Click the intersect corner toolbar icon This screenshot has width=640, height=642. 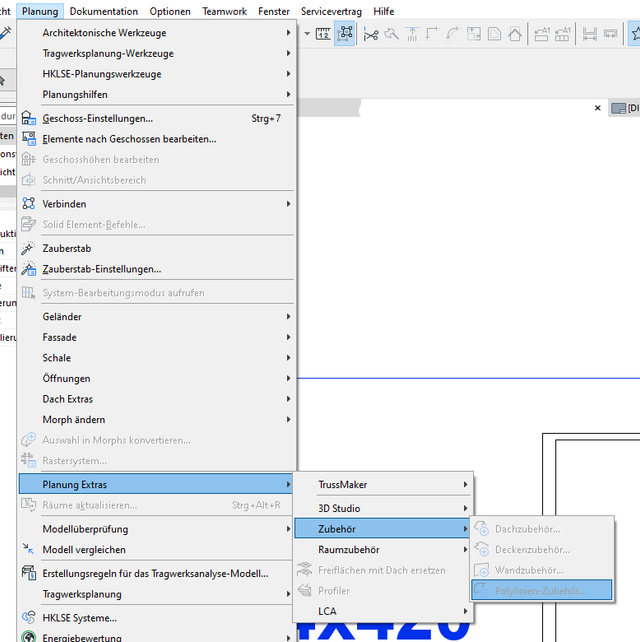tap(432, 34)
